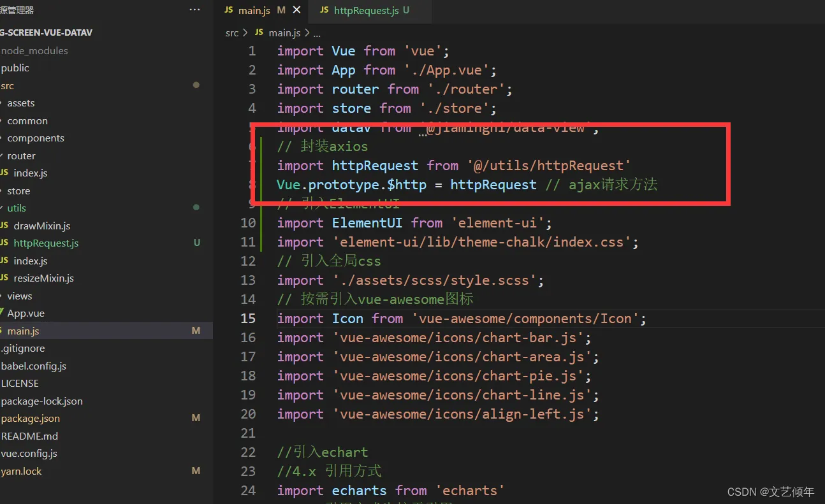Click the JS icon in the breadcrumb bar
Image resolution: width=825 pixels, height=504 pixels.
coord(259,32)
